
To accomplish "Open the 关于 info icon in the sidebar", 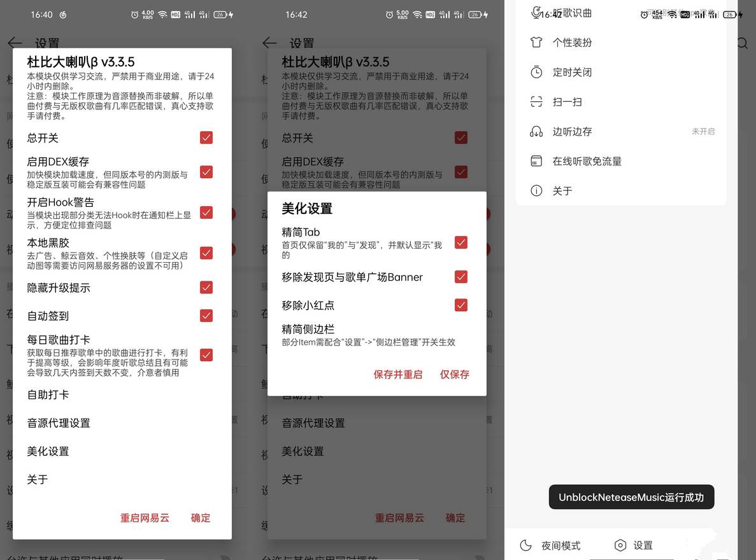I will point(535,190).
